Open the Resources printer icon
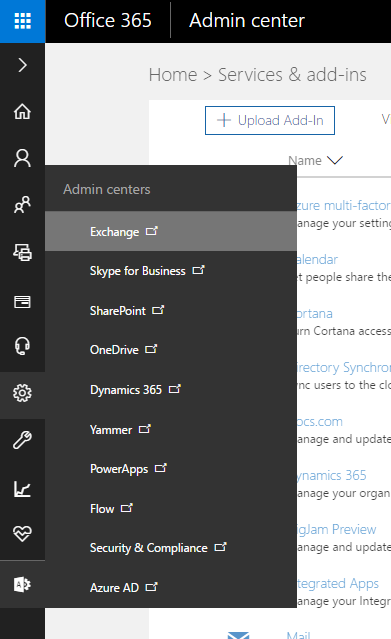The image size is (391, 639). click(22, 252)
